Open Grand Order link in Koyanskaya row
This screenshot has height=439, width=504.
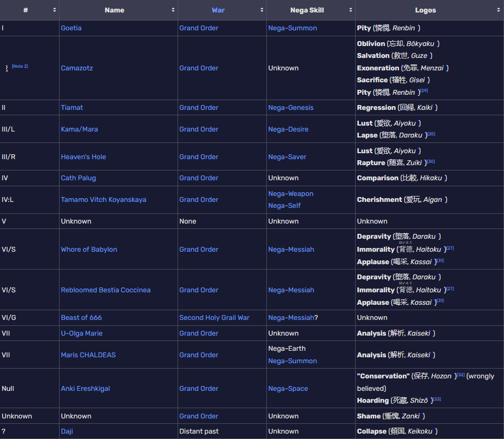(199, 200)
